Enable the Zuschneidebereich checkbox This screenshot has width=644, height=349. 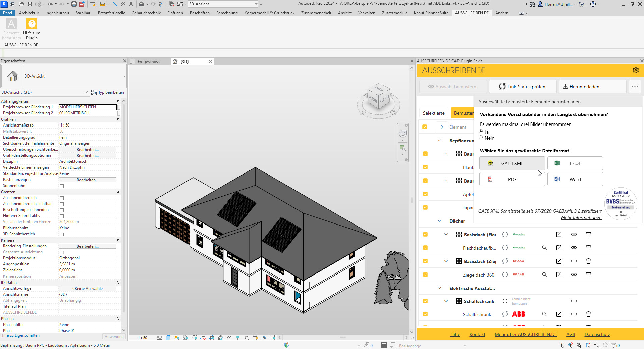[x=62, y=198]
